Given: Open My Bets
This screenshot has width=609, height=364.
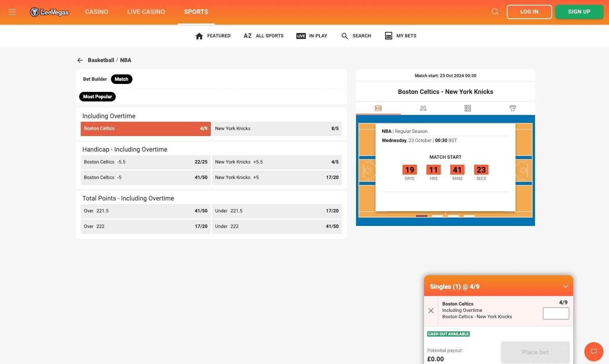Looking at the screenshot, I should point(401,36).
